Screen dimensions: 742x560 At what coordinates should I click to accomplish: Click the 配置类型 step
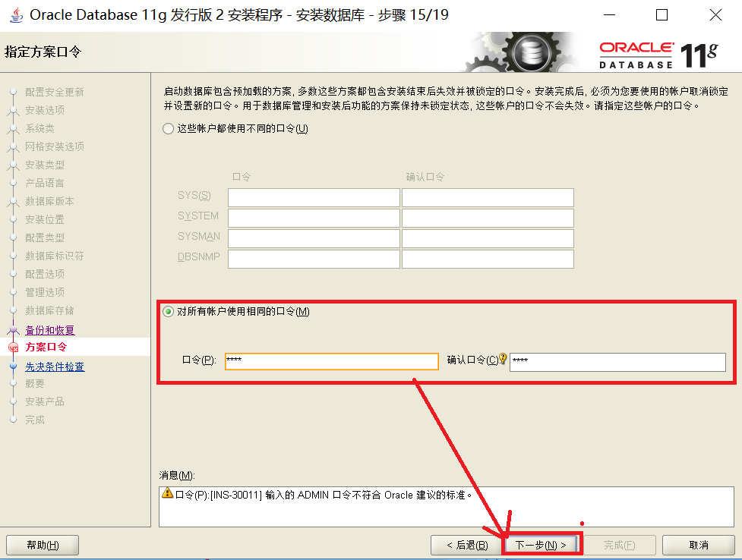45,238
